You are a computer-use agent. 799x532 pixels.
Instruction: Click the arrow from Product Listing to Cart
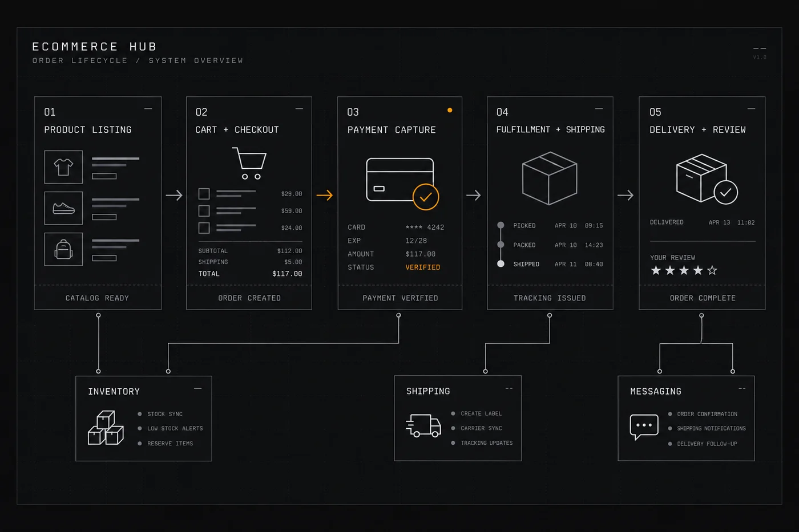(x=174, y=195)
